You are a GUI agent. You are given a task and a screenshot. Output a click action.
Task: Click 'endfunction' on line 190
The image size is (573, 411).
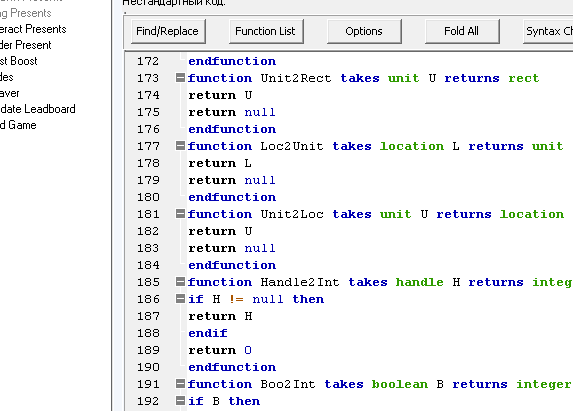(232, 367)
